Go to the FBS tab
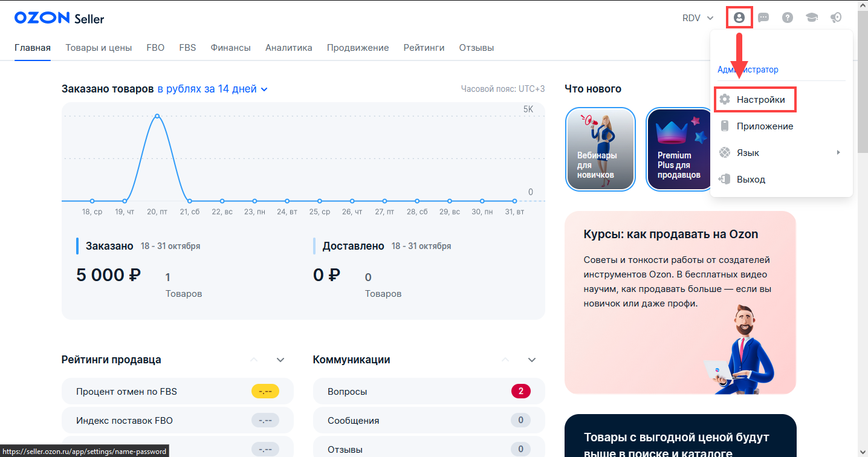868x457 pixels. tap(187, 48)
